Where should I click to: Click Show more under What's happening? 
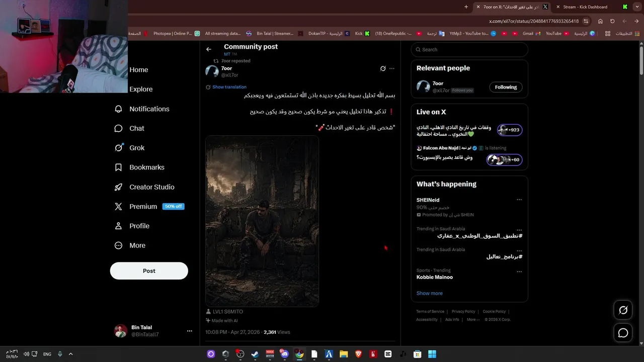click(430, 294)
